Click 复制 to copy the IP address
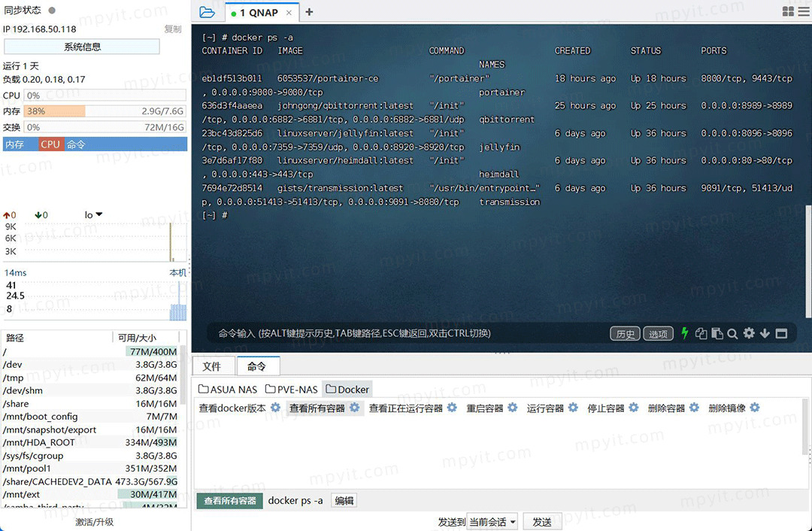 click(172, 29)
